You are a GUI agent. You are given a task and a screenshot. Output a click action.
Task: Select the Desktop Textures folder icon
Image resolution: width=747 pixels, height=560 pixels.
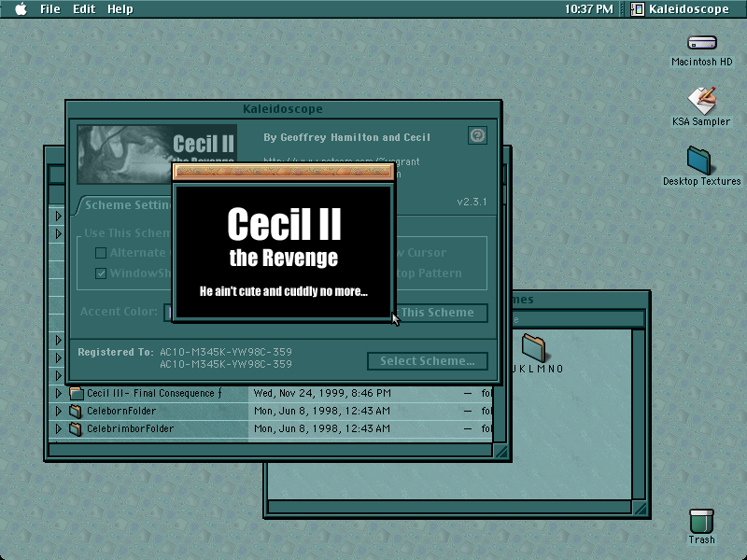click(x=699, y=161)
